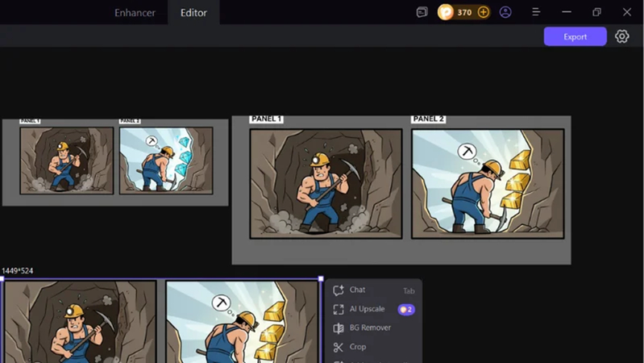Click the 370 credits balance
644x363 pixels.
464,12
